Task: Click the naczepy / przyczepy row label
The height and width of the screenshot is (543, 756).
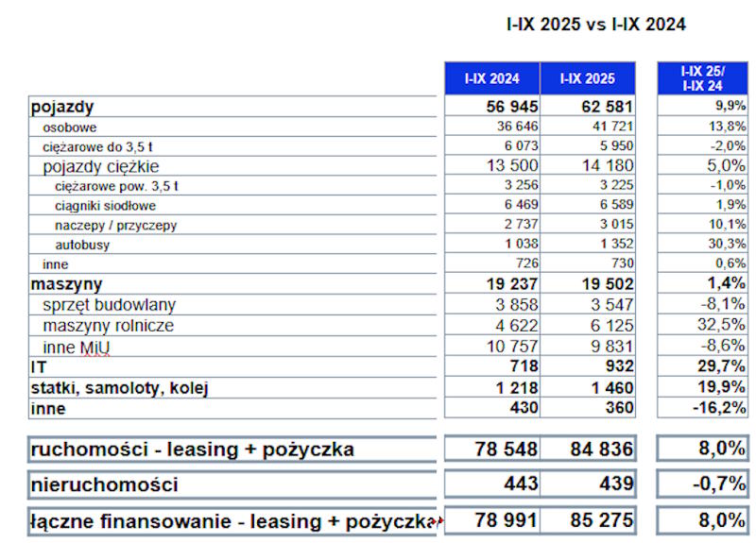Action: point(115,225)
